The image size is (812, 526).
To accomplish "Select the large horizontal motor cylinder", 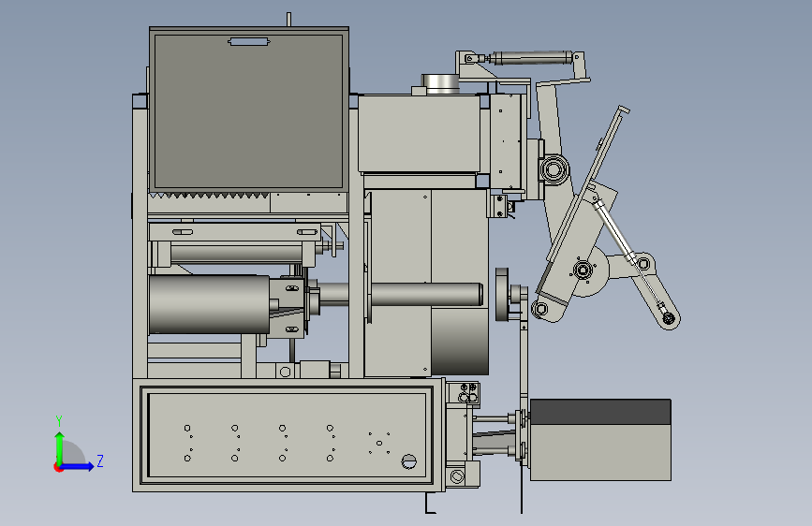I will [209, 304].
